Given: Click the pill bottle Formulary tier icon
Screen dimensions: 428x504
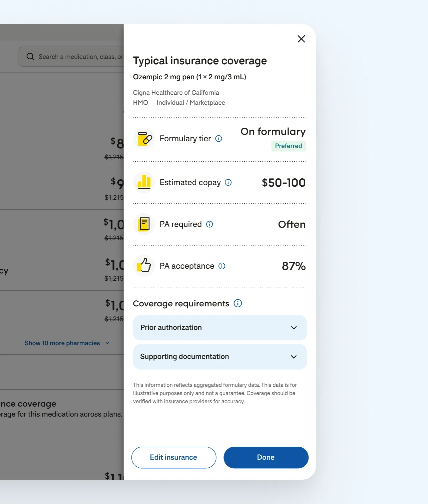Looking at the screenshot, I should coord(144,139).
